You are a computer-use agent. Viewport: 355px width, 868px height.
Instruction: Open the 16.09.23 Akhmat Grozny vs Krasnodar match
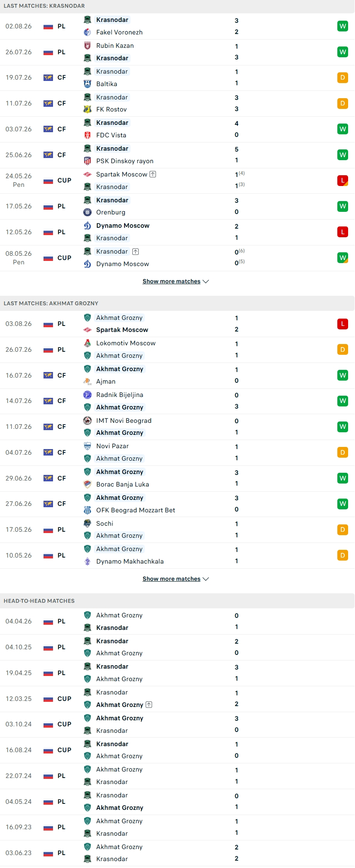click(x=177, y=827)
